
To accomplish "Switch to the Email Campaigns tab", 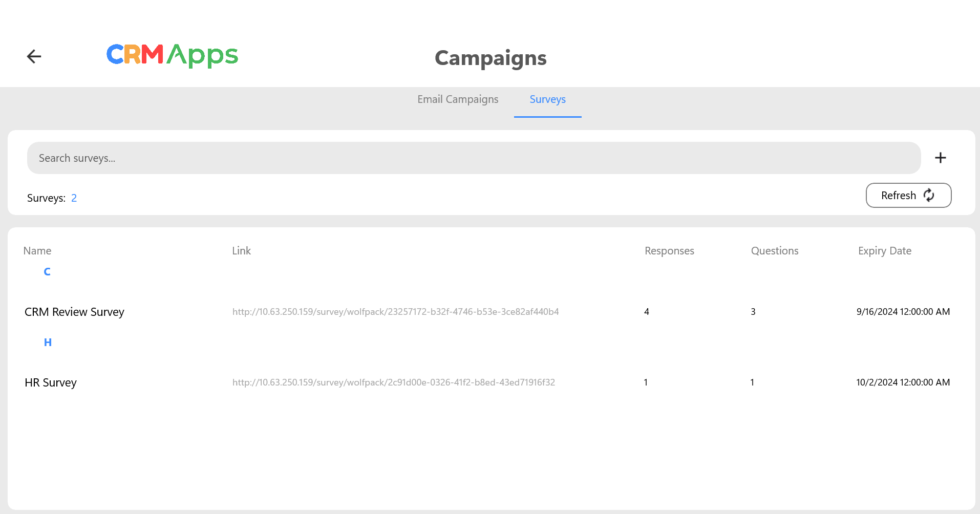I will 458,99.
